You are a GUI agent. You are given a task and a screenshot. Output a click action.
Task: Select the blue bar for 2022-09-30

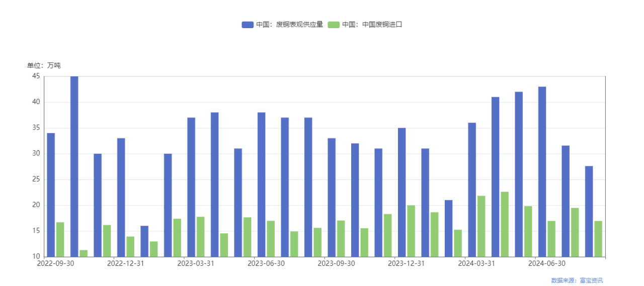pos(51,195)
